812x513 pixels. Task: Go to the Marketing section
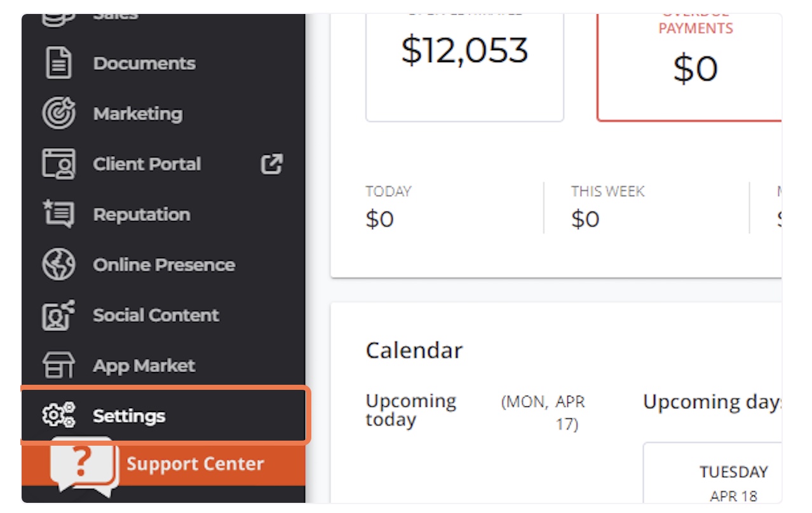(138, 114)
